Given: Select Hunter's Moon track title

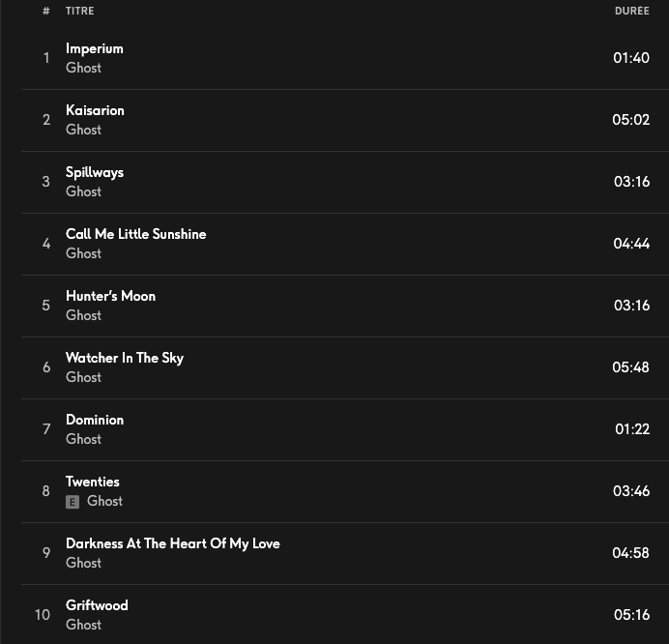Looking at the screenshot, I should 110,296.
